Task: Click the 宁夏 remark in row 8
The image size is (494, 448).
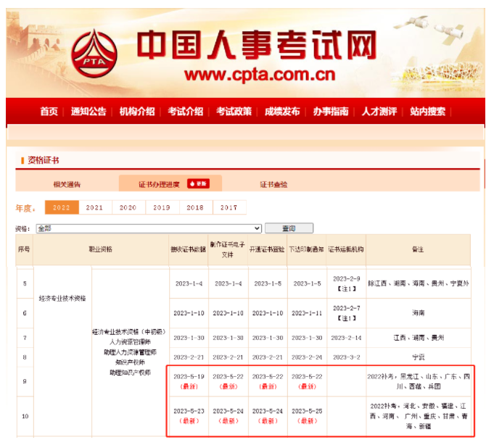Action: (x=419, y=357)
